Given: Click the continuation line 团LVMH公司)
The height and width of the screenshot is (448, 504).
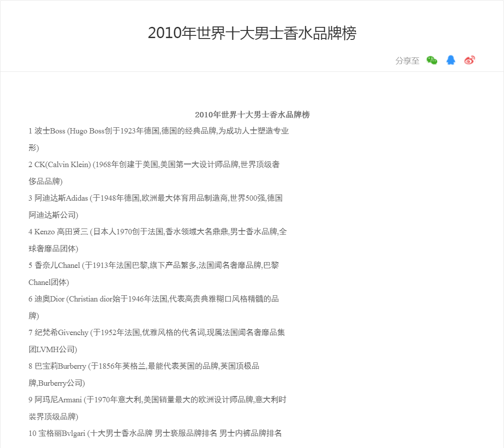Looking at the screenshot, I should 53,349.
